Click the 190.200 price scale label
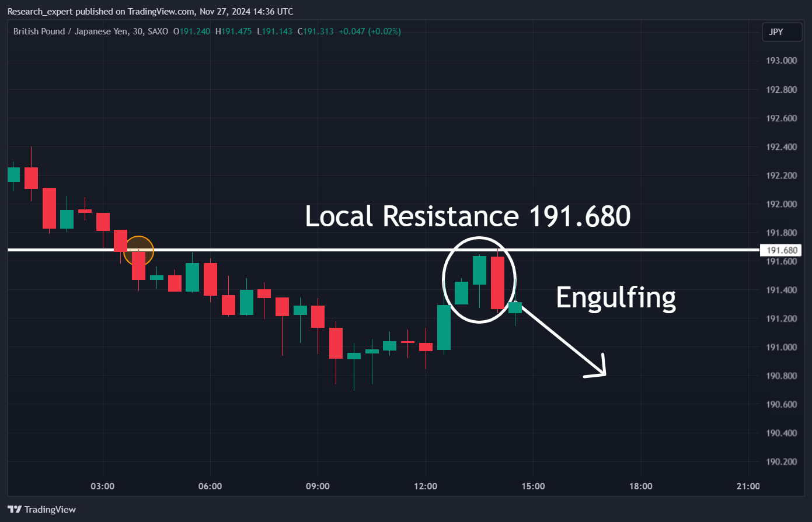Viewport: 812px width, 522px height. 781,461
